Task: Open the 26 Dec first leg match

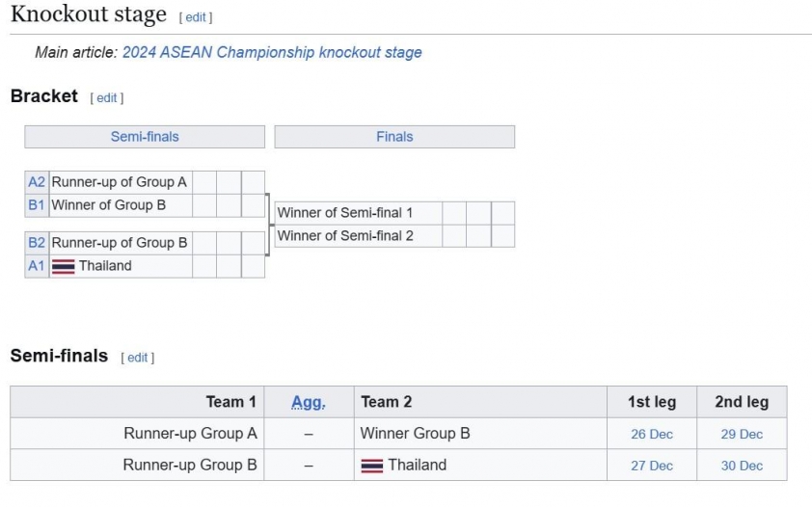Action: pos(652,434)
